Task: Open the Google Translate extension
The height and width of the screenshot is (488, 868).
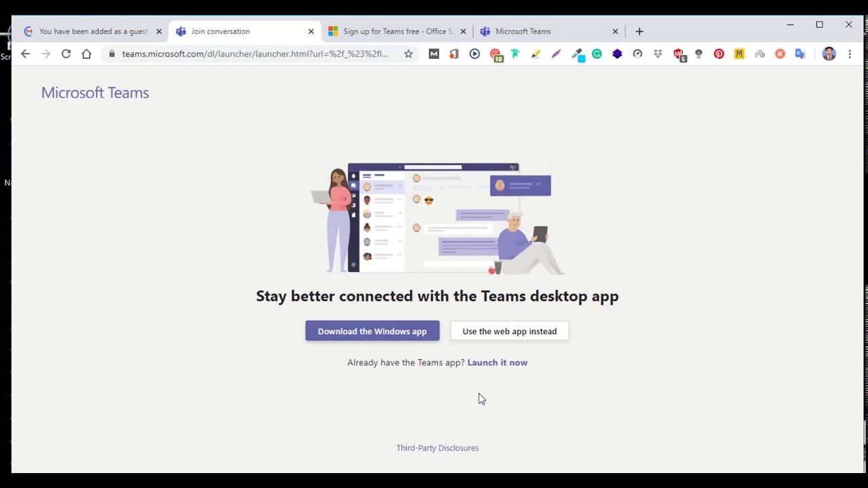Action: pos(800,54)
